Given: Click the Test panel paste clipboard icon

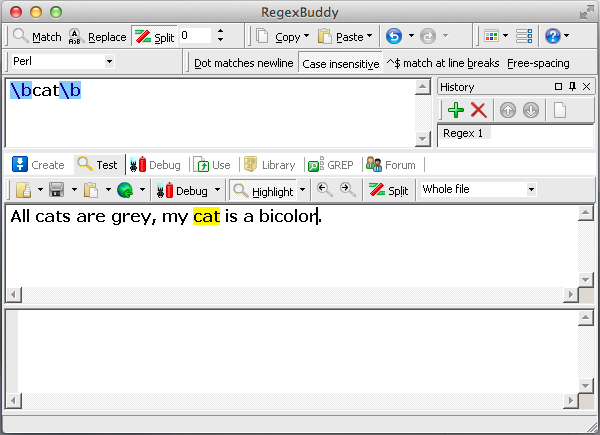Looking at the screenshot, I should coord(91,190).
